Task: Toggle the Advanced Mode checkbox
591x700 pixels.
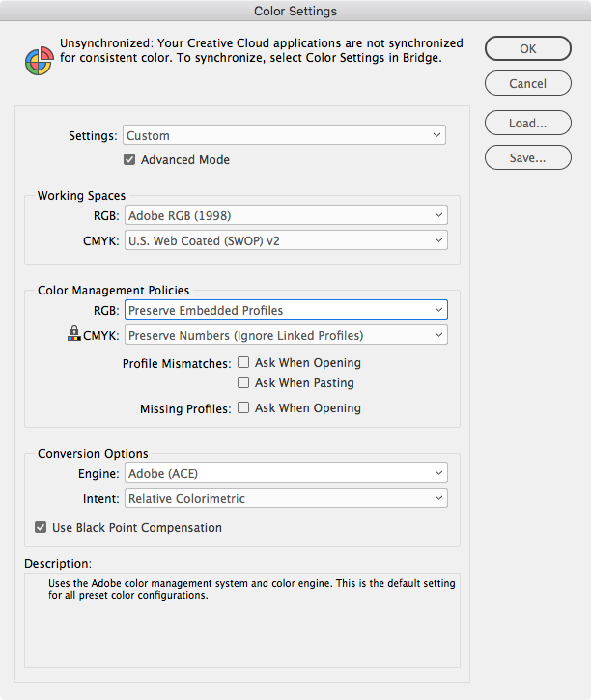Action: [129, 159]
